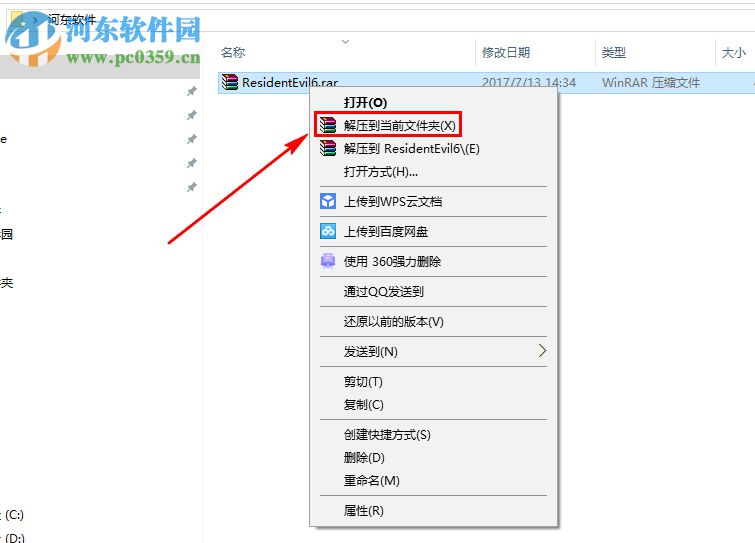Click the Baidu Netdisk icon
The height and width of the screenshot is (543, 755).
tap(328, 231)
